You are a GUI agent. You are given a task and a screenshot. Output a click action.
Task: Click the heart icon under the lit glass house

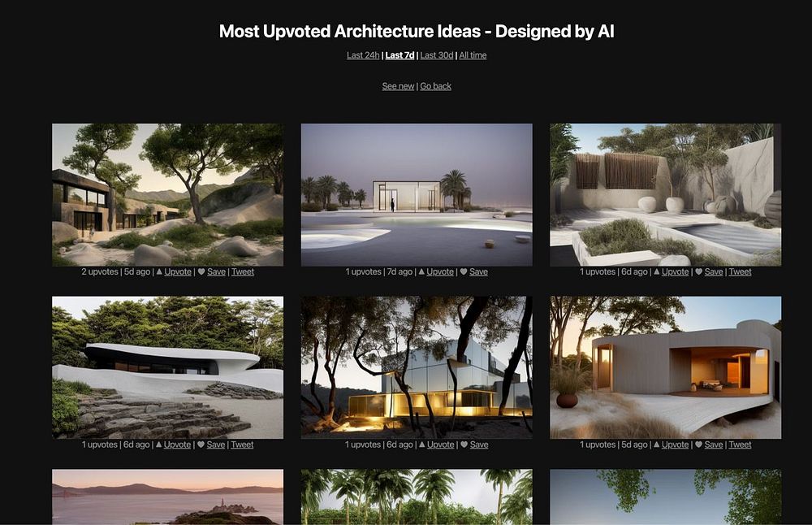point(464,445)
